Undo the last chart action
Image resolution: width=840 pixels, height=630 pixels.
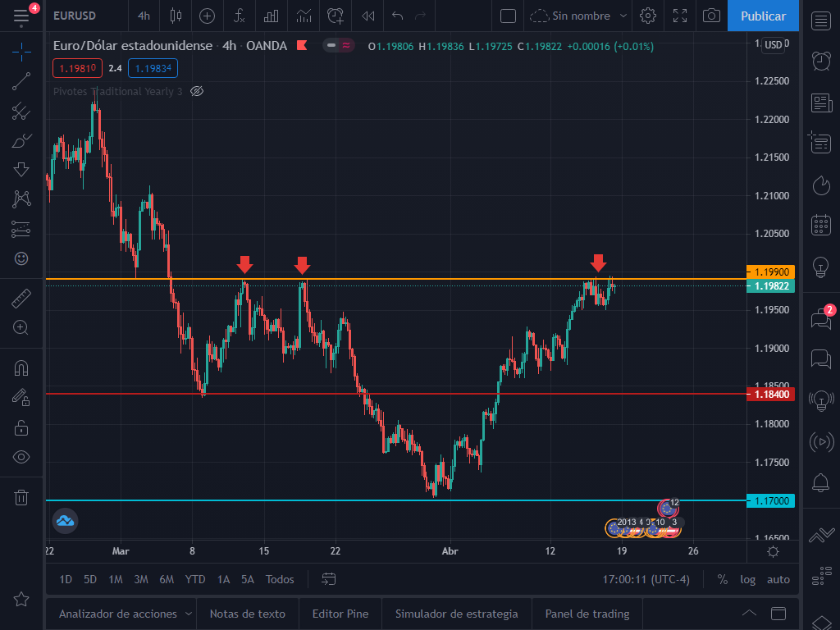[x=397, y=16]
